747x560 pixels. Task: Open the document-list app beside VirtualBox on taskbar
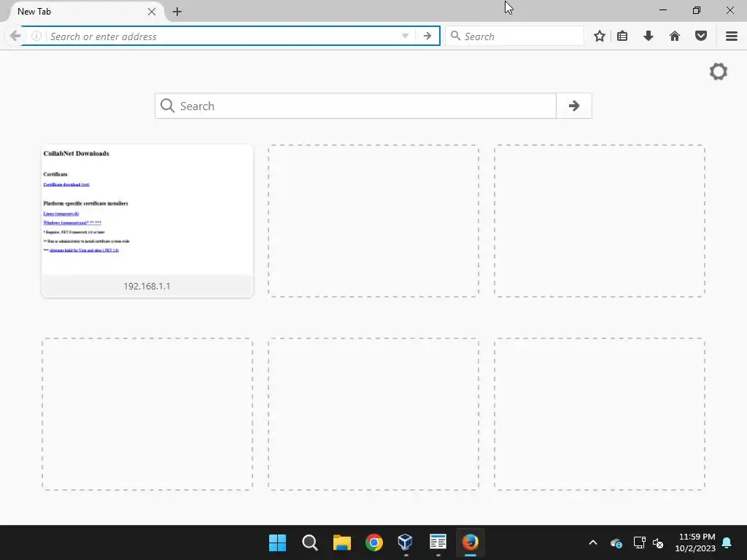(x=438, y=542)
